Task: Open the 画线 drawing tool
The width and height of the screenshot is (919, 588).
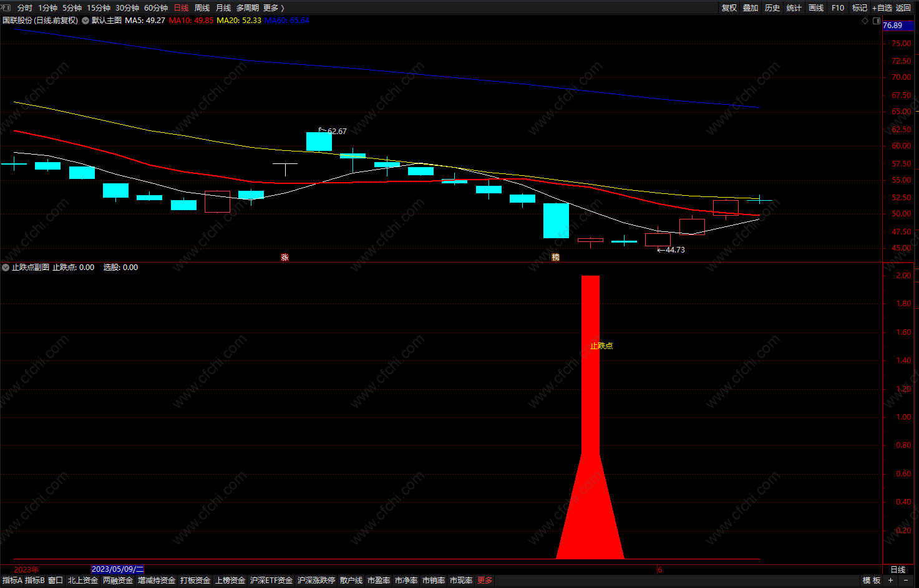Action: 816,7
